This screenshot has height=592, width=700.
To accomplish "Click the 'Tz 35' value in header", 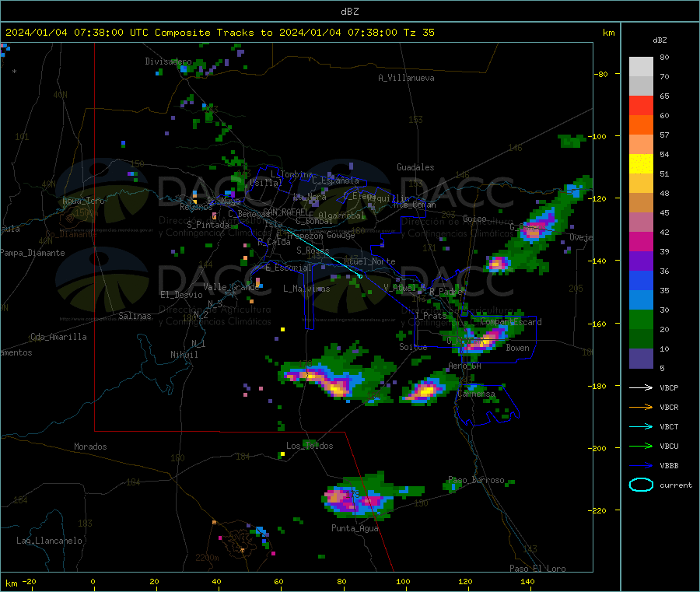I will [x=418, y=33].
